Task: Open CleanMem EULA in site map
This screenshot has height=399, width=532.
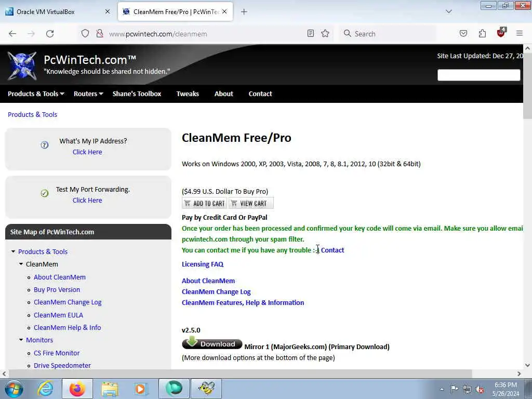Action: [x=58, y=315]
